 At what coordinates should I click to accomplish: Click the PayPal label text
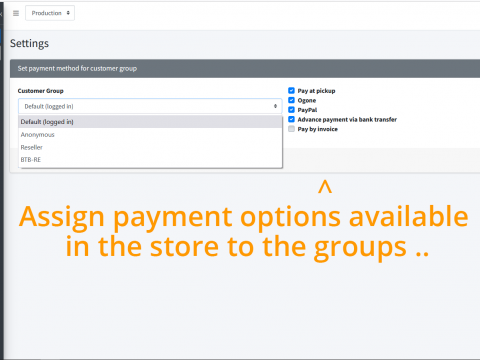[307, 110]
